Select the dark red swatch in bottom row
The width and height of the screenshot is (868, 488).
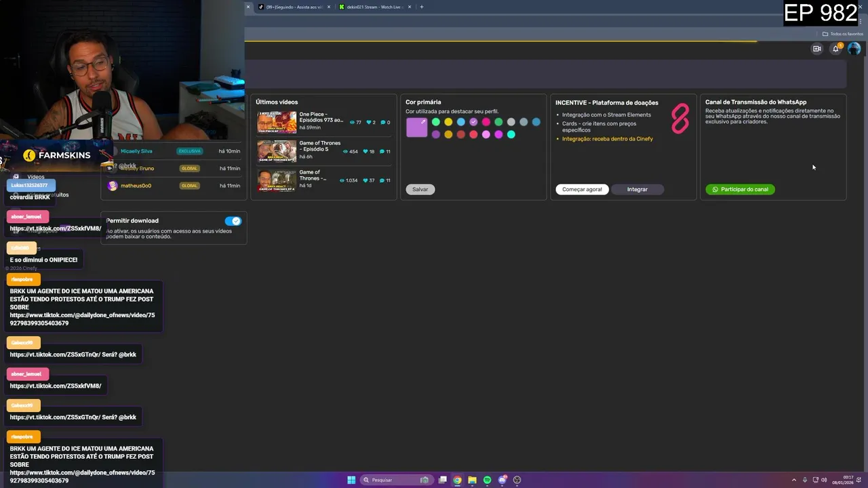click(x=461, y=134)
